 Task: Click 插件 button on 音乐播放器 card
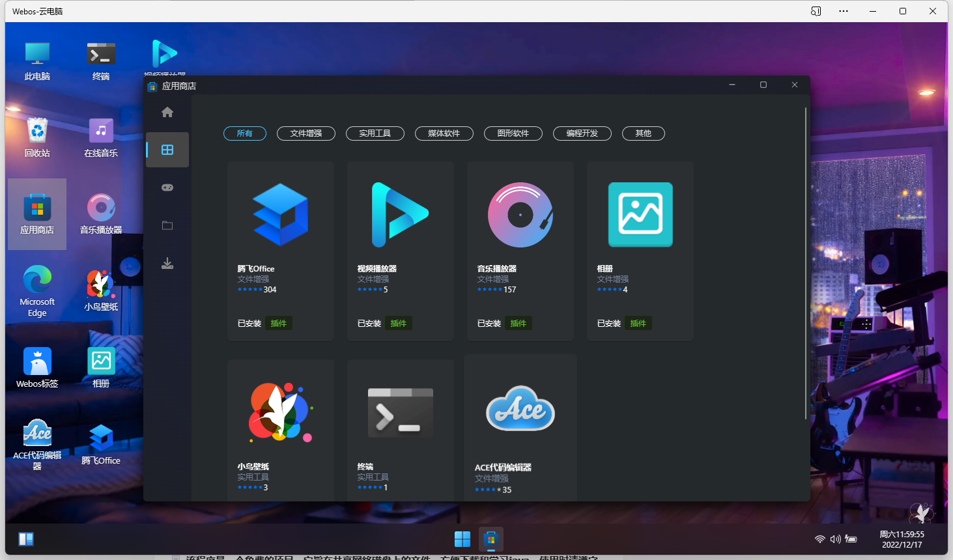(x=519, y=324)
